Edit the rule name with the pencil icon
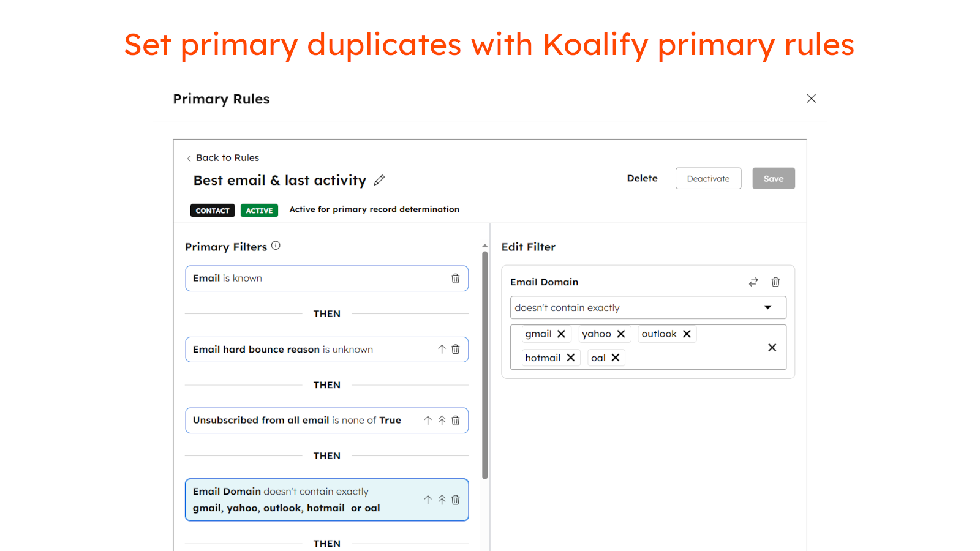 379,179
